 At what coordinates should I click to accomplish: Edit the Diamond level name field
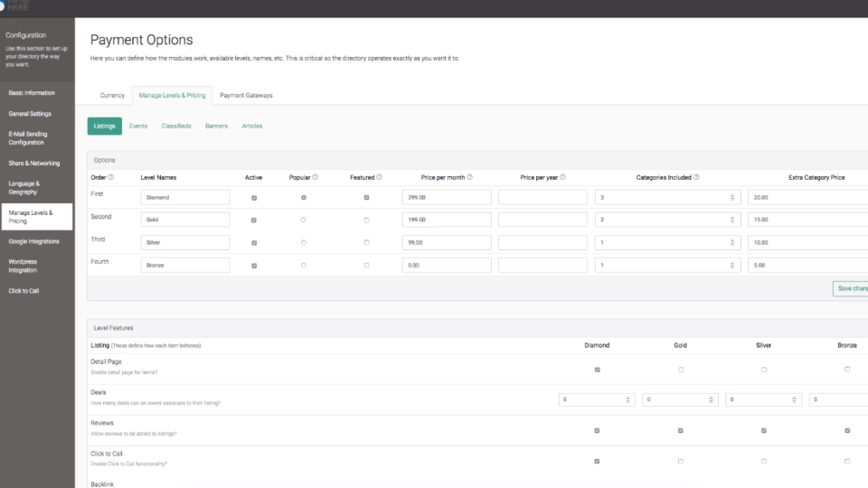coord(184,198)
